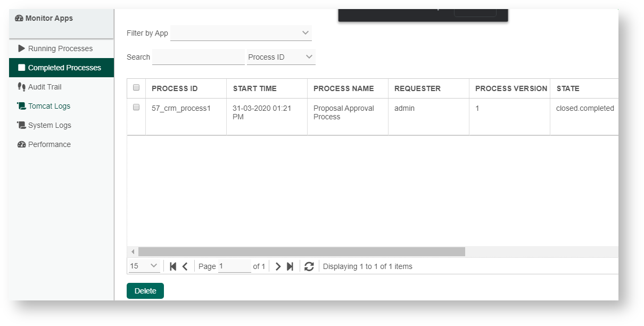The image size is (644, 326).
Task: Click the Monitor Apps heading
Action: coord(49,18)
